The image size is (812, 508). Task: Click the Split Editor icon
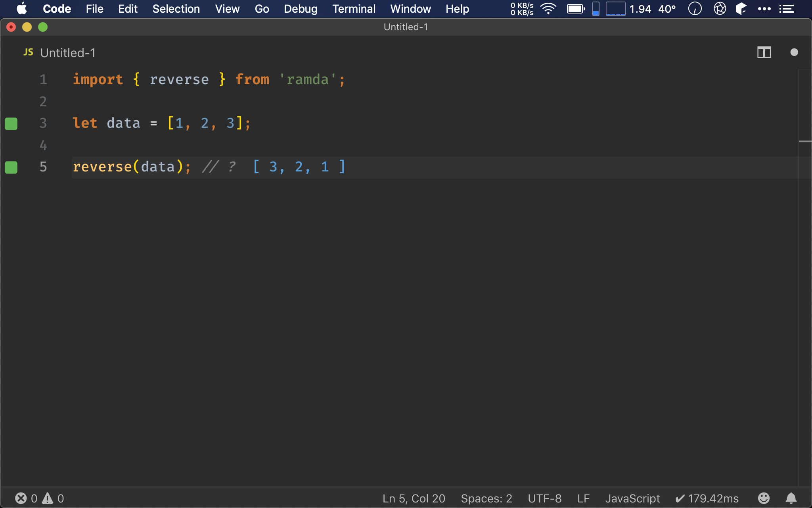764,52
